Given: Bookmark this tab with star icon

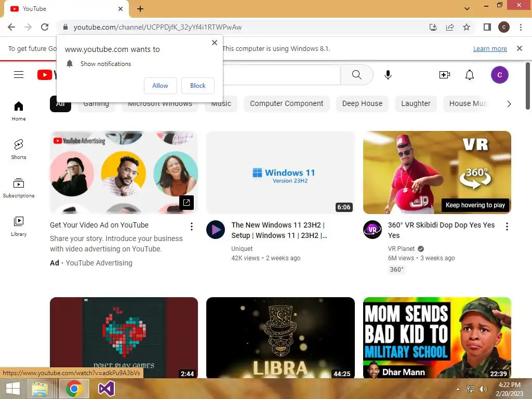Looking at the screenshot, I should click(467, 27).
